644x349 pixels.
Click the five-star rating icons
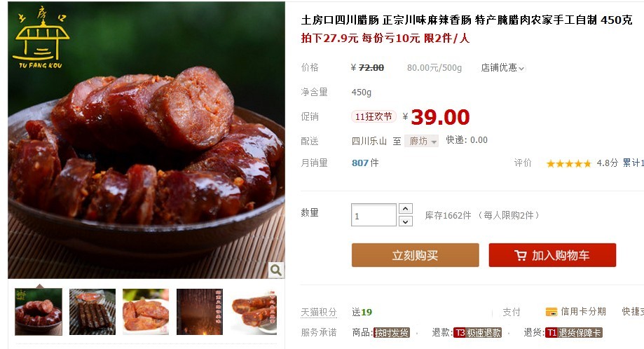[x=568, y=163]
